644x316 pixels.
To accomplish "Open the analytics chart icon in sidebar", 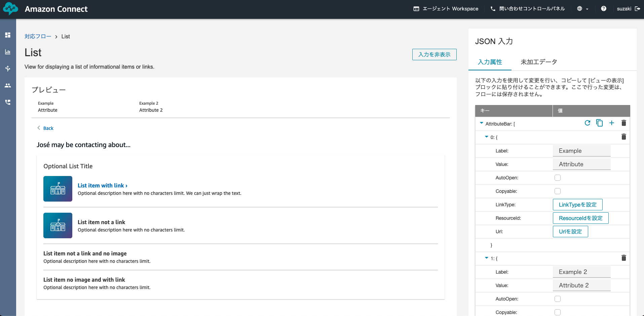I will pyautogui.click(x=8, y=52).
